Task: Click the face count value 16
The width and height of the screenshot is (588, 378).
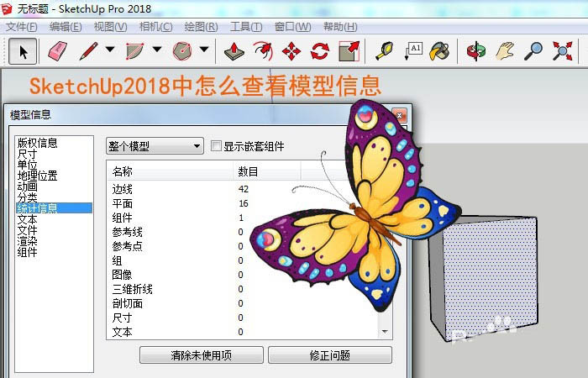Action: (244, 203)
